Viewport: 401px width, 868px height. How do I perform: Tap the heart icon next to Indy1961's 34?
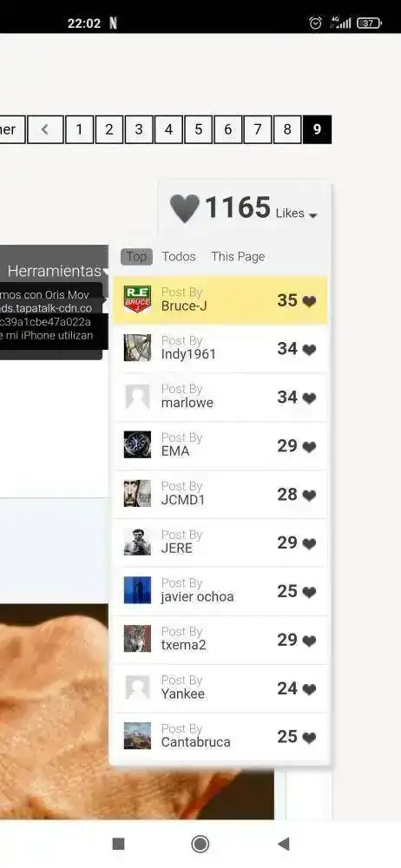[309, 350]
